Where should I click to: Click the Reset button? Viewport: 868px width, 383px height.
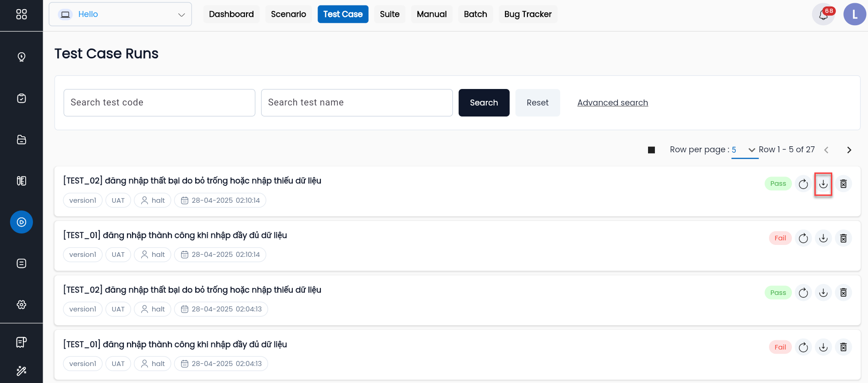538,103
